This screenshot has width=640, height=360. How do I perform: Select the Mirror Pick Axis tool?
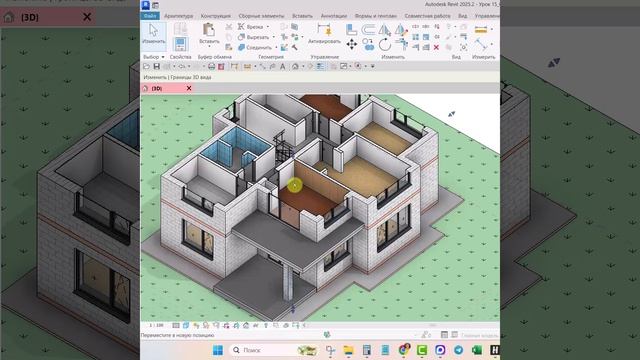[384, 29]
